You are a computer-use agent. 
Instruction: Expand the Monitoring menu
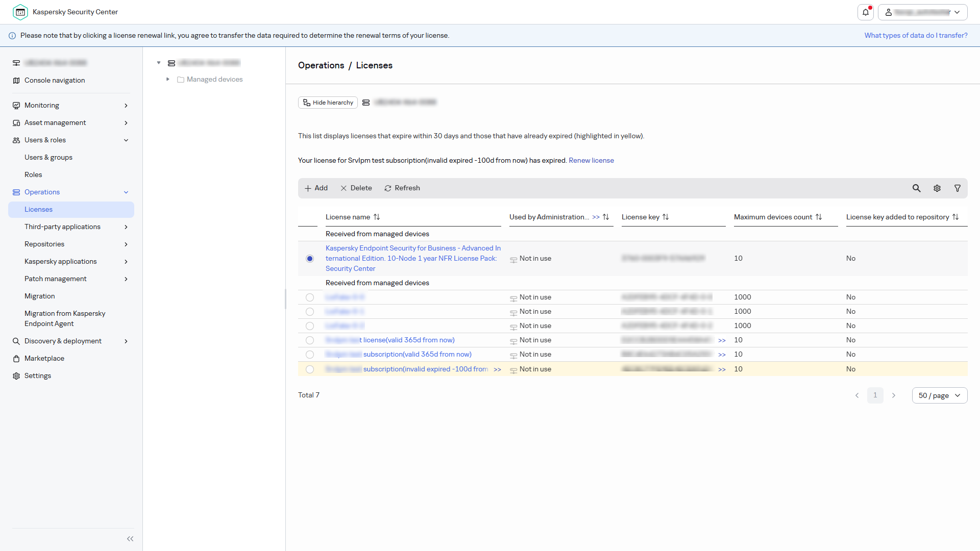click(71, 106)
